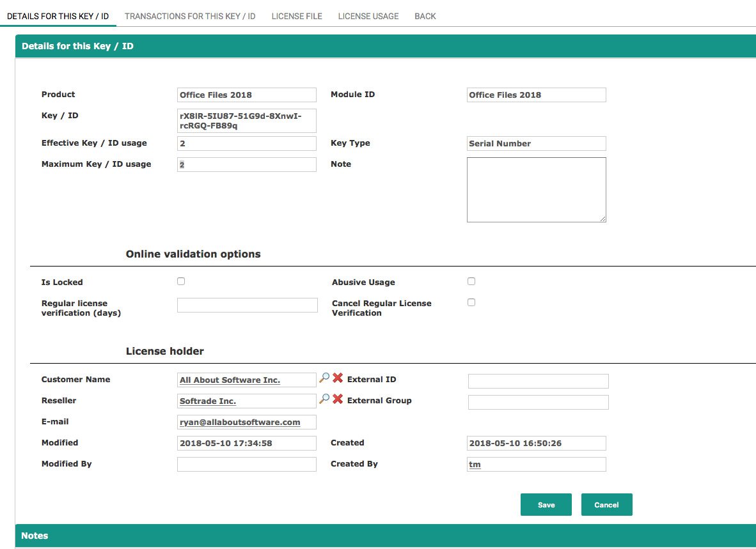Click the Cancel button
756x549 pixels.
pyautogui.click(x=606, y=505)
